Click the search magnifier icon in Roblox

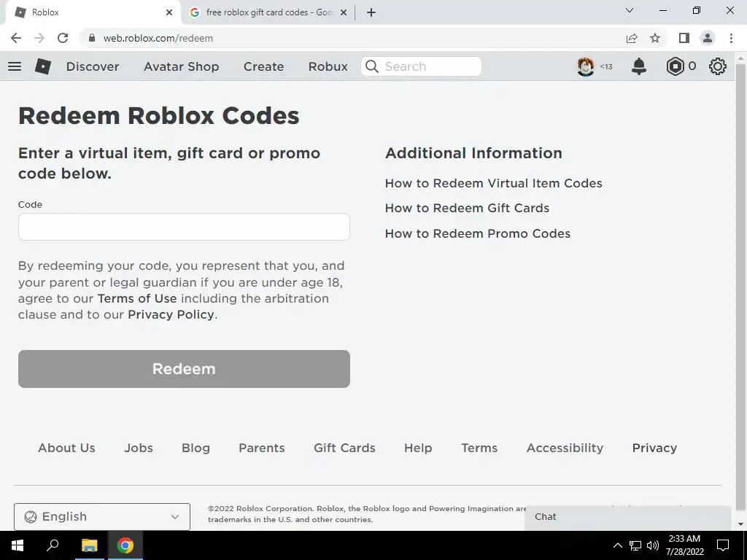coord(372,66)
